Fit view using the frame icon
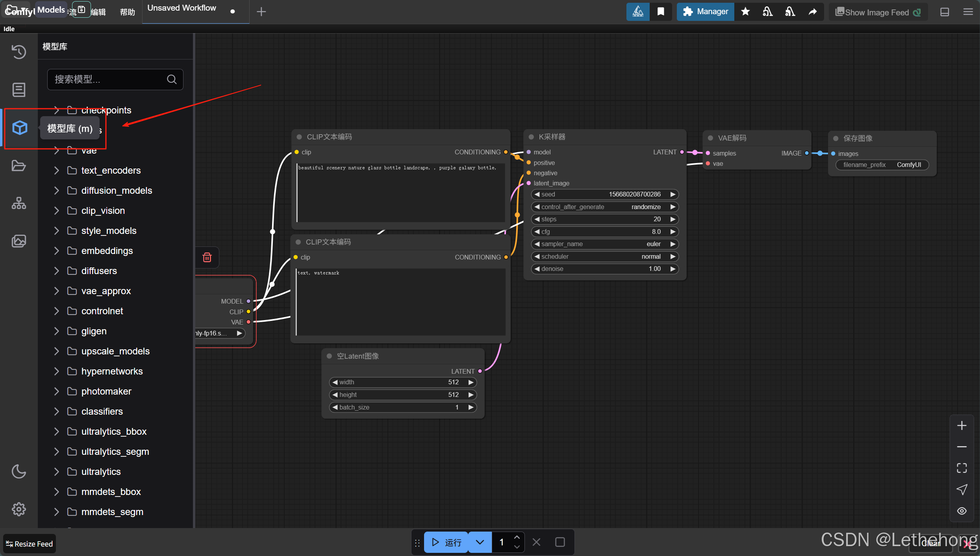 [x=962, y=468]
